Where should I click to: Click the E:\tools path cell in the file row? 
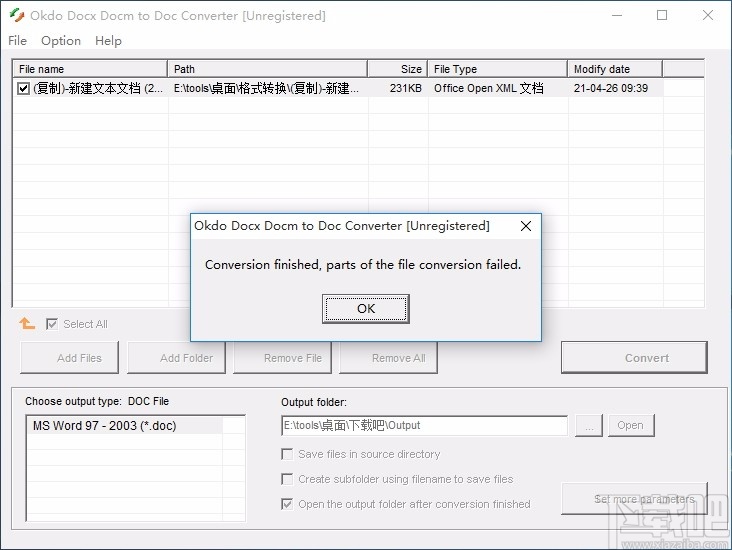tap(267, 88)
